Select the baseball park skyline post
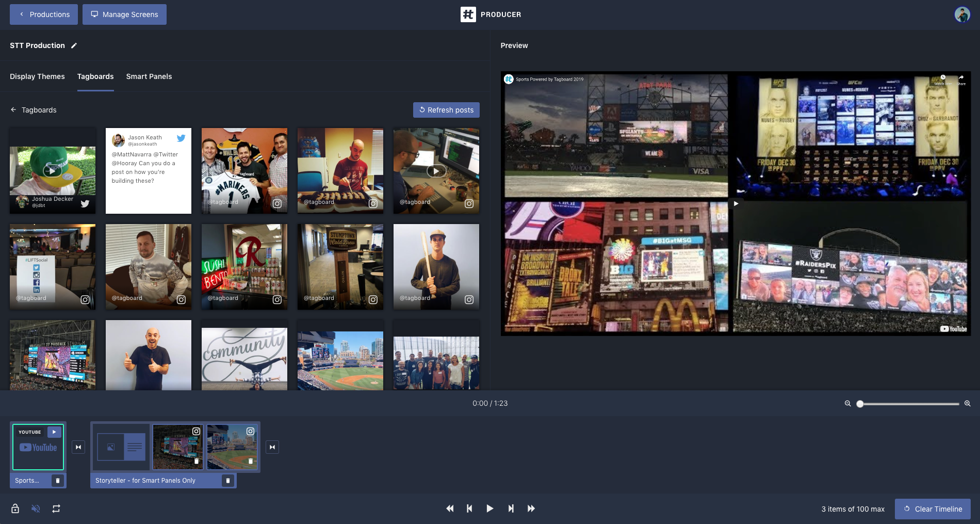 point(340,355)
